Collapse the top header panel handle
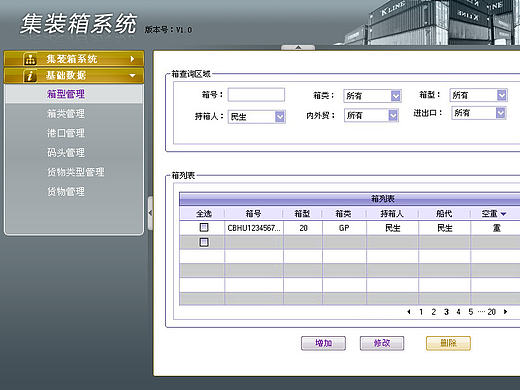 298,47
